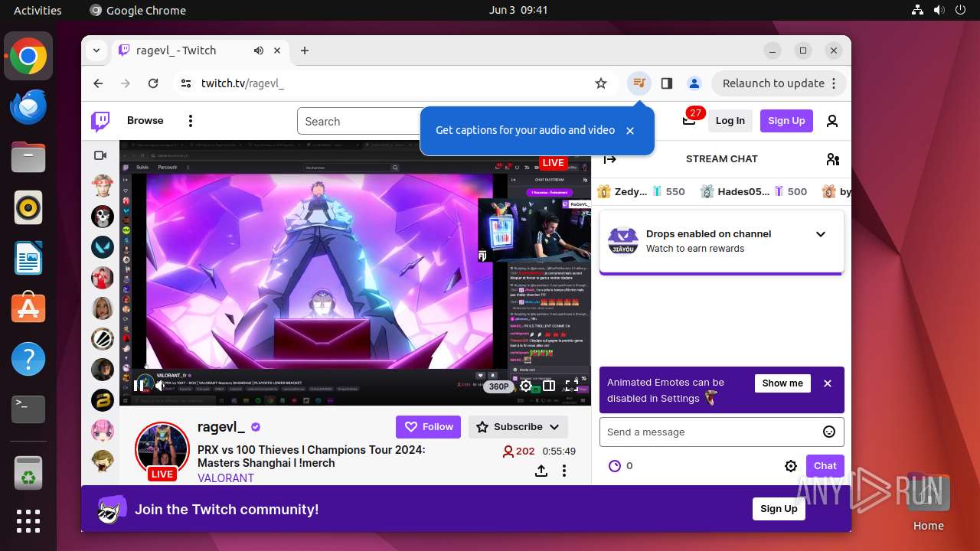Open Terminal from the dock
Image resolution: width=980 pixels, height=551 pixels.
pyautogui.click(x=28, y=409)
